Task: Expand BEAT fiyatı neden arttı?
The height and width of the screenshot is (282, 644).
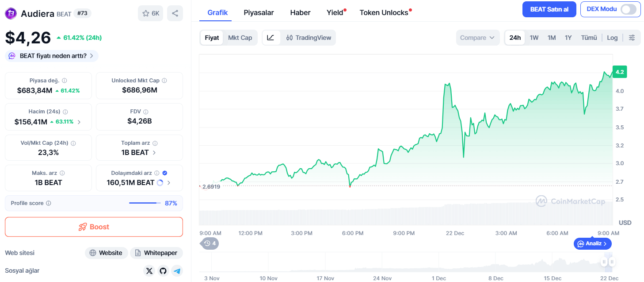Action: pyautogui.click(x=52, y=56)
